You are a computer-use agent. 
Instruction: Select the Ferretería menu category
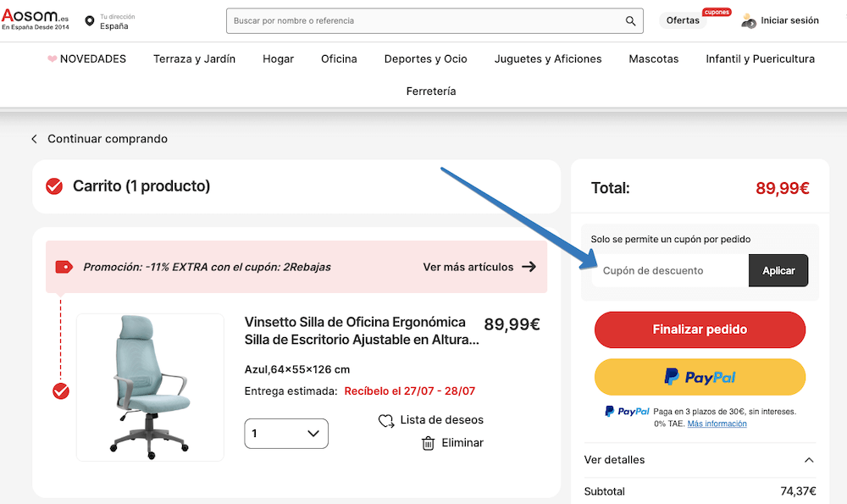431,91
